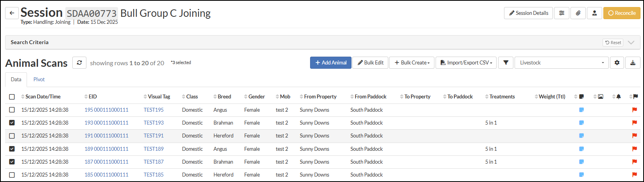Click the download icon in the toolbar
The width and height of the screenshot is (644, 182).
click(x=633, y=63)
